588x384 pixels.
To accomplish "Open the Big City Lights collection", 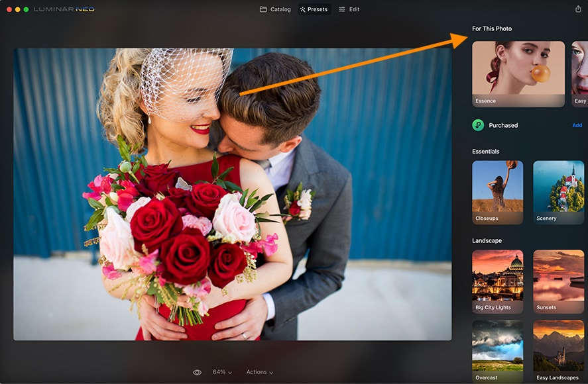I will (x=498, y=282).
